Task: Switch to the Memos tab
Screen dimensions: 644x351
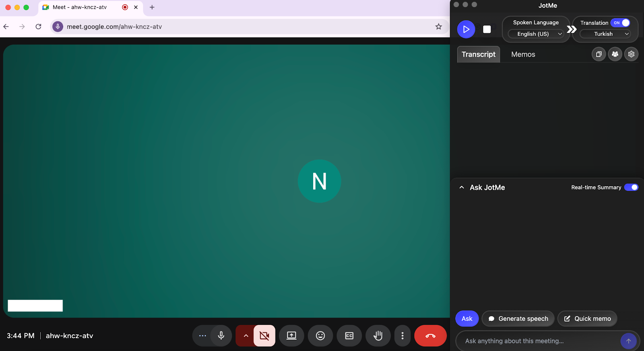Action: [x=523, y=54]
